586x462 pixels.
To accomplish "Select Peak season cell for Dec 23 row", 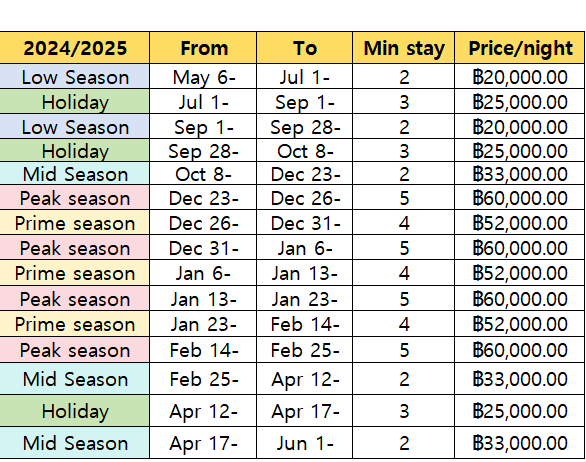I will (75, 198).
